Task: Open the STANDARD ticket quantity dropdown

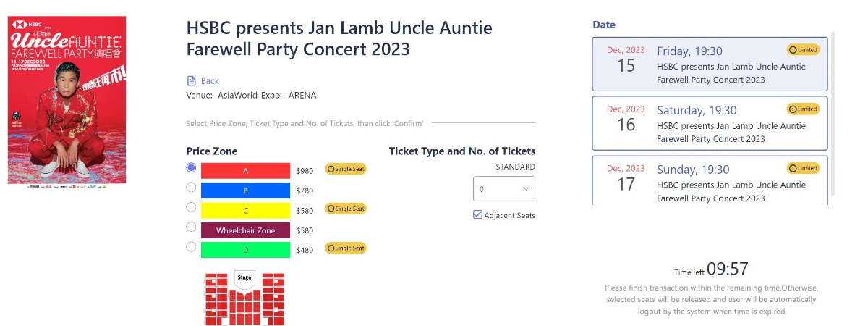Action: [504, 189]
